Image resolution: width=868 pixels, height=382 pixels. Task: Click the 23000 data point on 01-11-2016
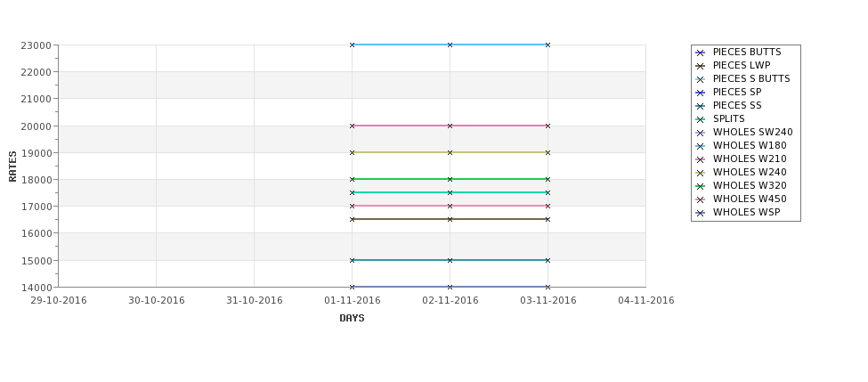tap(352, 45)
